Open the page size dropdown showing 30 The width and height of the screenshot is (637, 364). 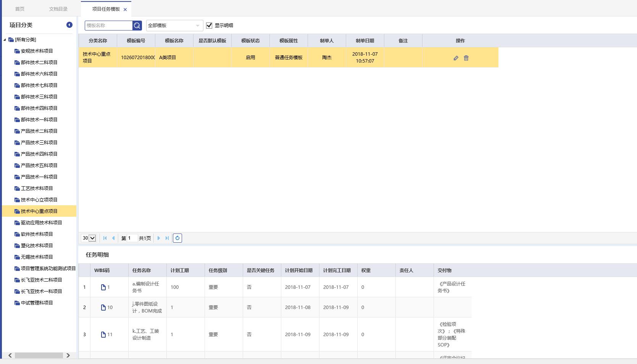[89, 238]
